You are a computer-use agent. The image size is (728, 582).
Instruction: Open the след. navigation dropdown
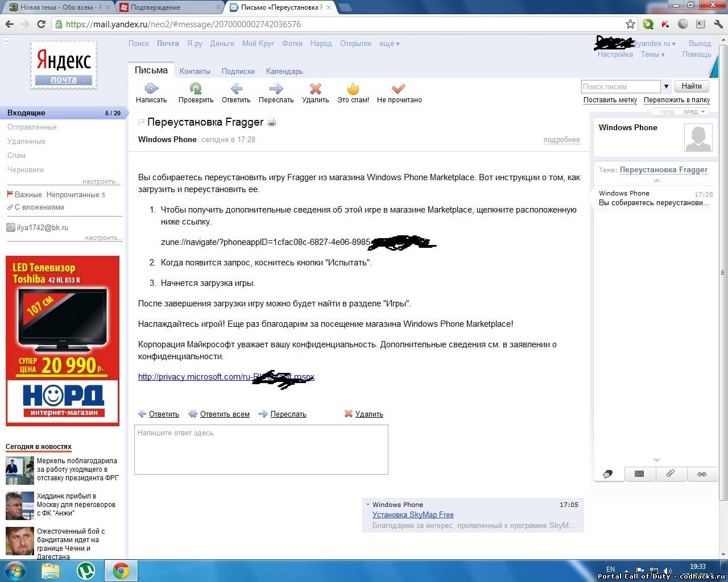(x=694, y=111)
